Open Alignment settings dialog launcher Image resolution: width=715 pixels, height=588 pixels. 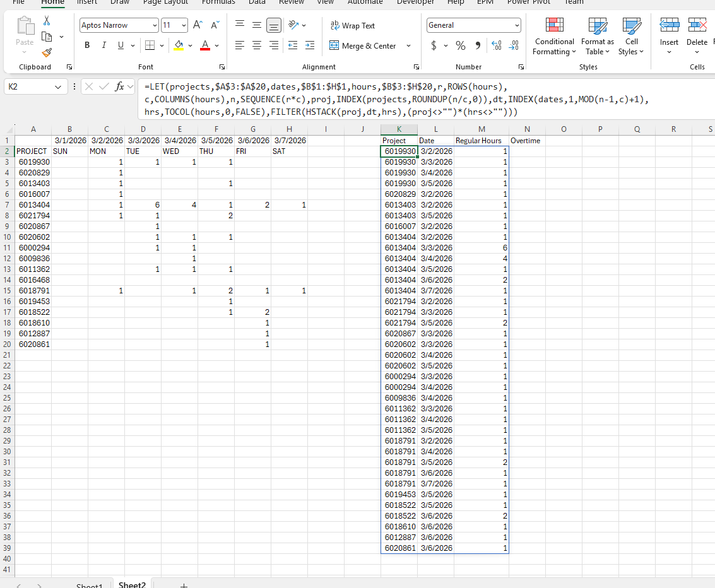click(417, 67)
